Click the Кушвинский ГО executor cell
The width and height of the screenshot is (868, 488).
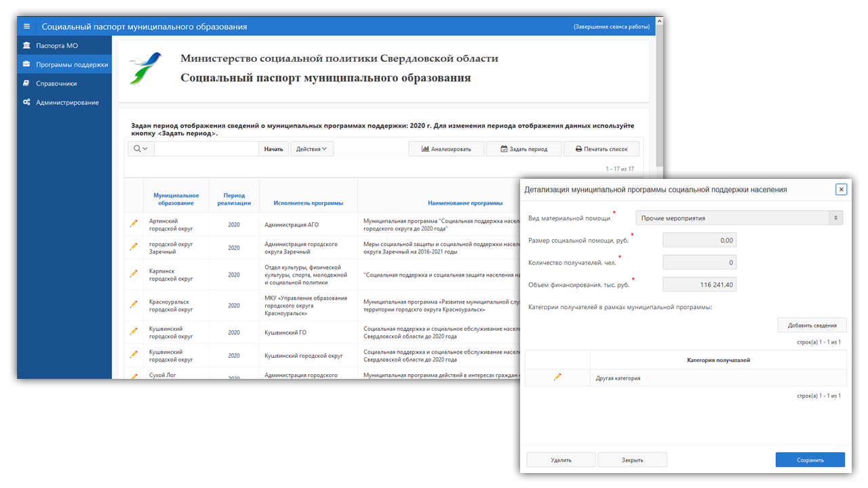[308, 333]
